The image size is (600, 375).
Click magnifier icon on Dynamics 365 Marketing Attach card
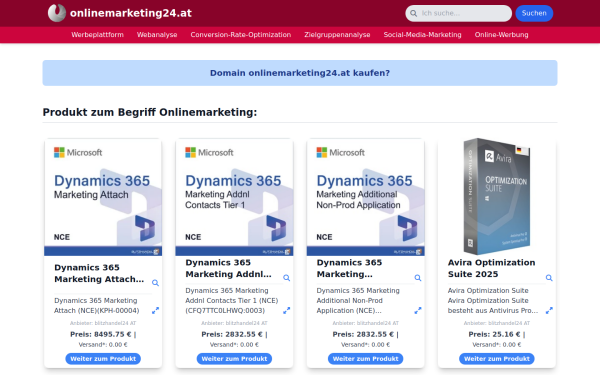(x=155, y=283)
